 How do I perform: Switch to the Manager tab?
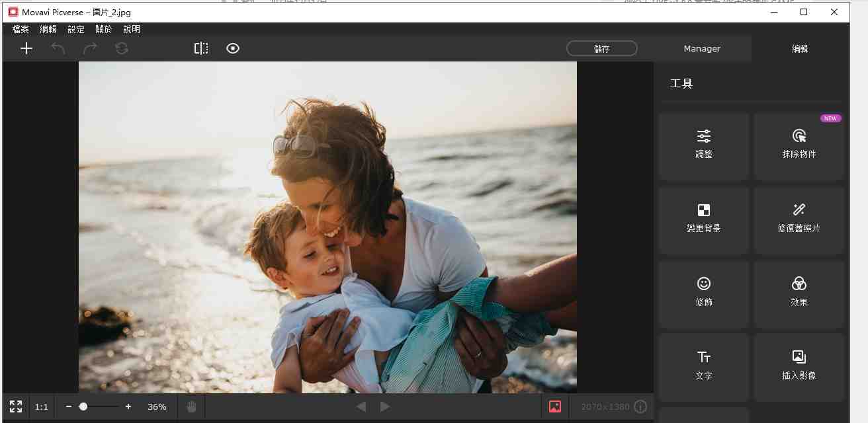point(702,48)
